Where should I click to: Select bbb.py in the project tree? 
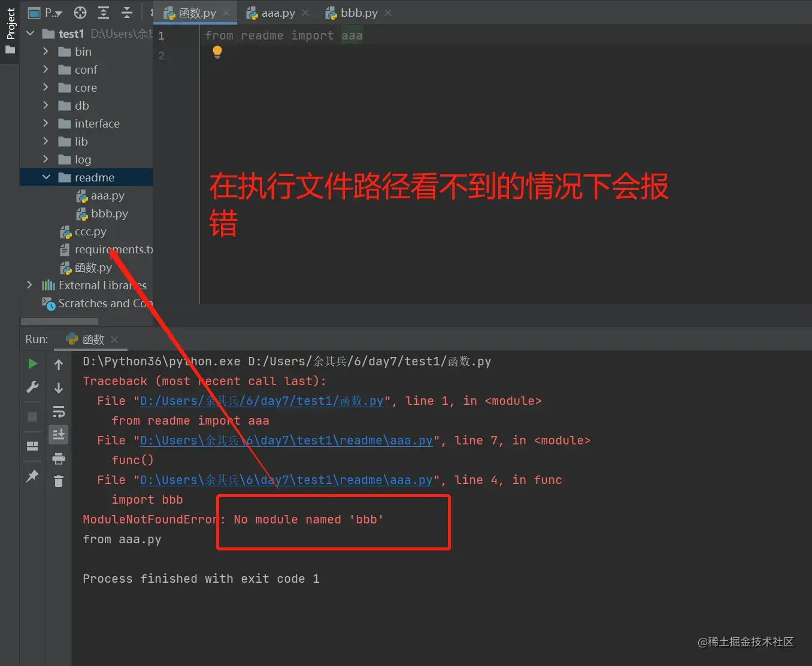102,213
